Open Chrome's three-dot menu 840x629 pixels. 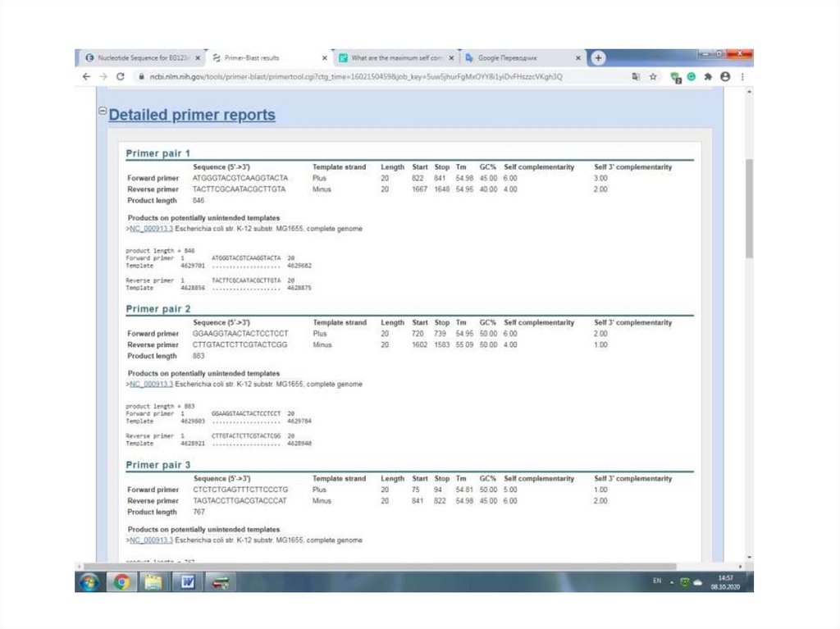pos(742,76)
